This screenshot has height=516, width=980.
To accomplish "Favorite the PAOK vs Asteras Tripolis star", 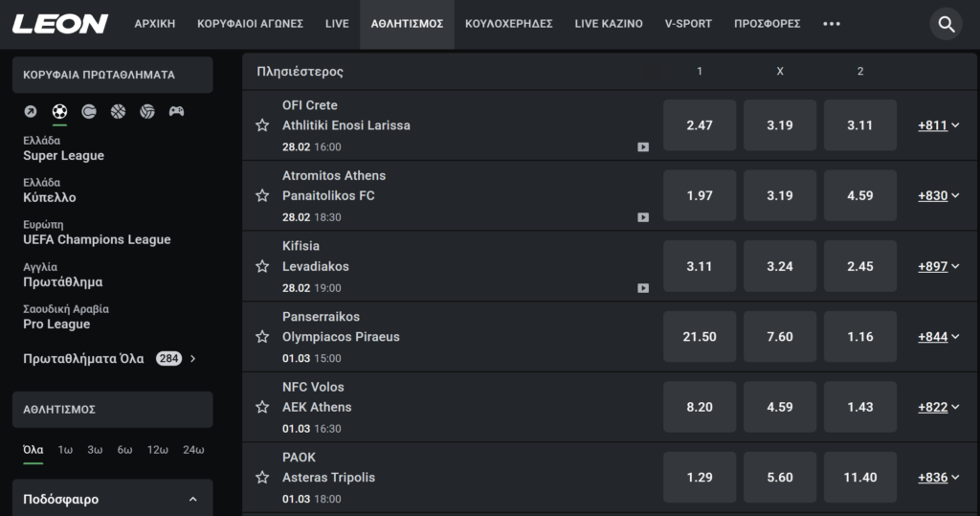I will pos(262,477).
